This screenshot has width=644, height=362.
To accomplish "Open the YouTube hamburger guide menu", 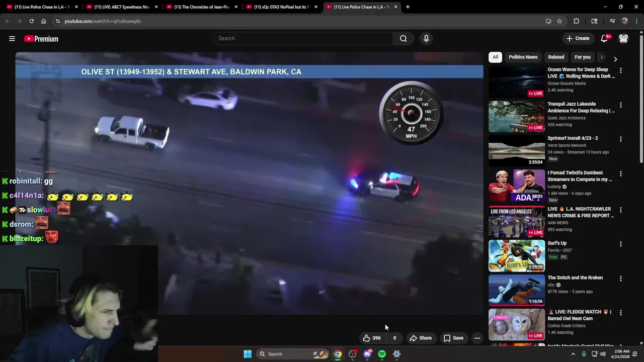I will click(12, 39).
